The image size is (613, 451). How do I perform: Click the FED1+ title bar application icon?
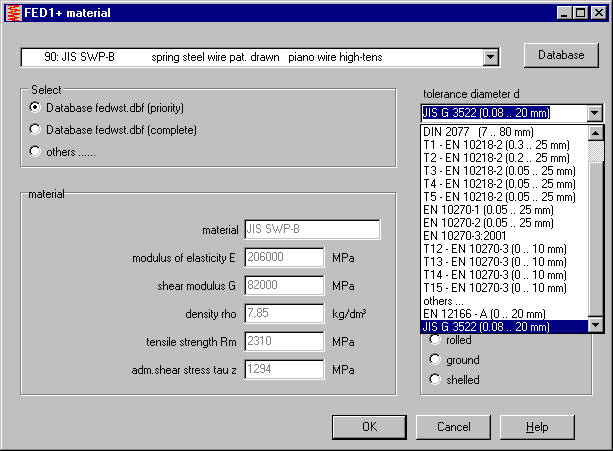tap(12, 13)
